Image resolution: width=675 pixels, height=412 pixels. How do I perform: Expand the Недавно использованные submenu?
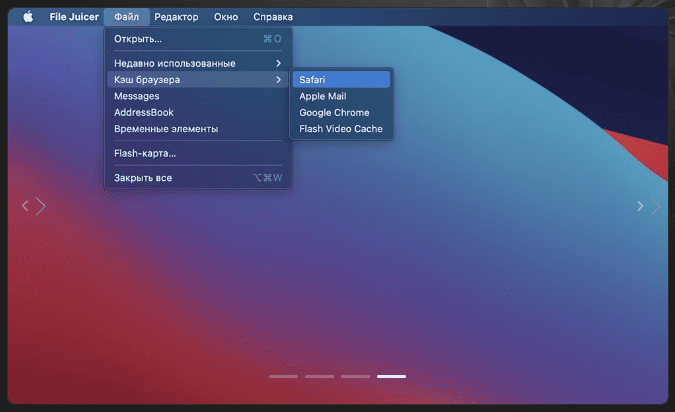click(198, 63)
